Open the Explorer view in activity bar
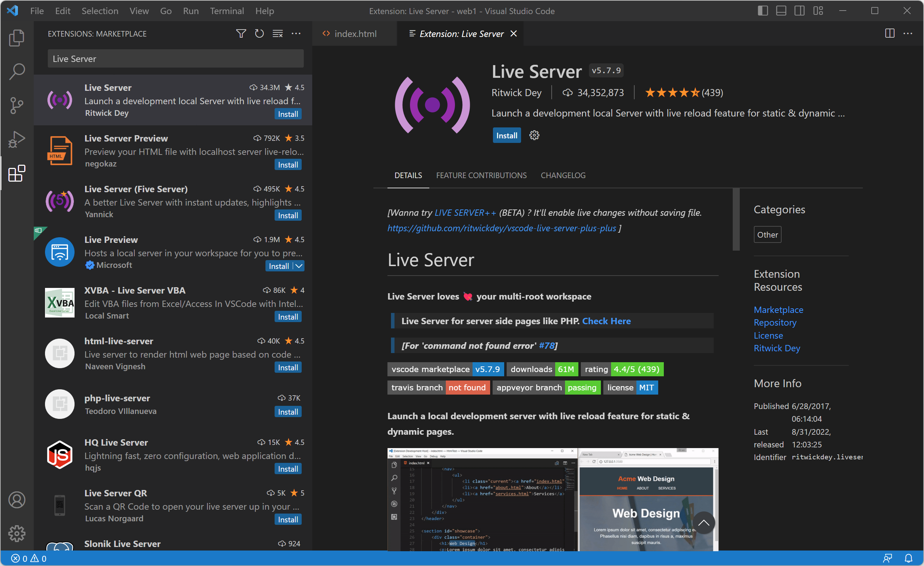 pos(17,38)
